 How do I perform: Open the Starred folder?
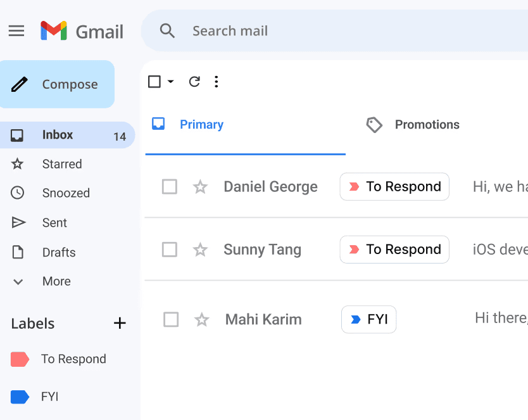[62, 164]
